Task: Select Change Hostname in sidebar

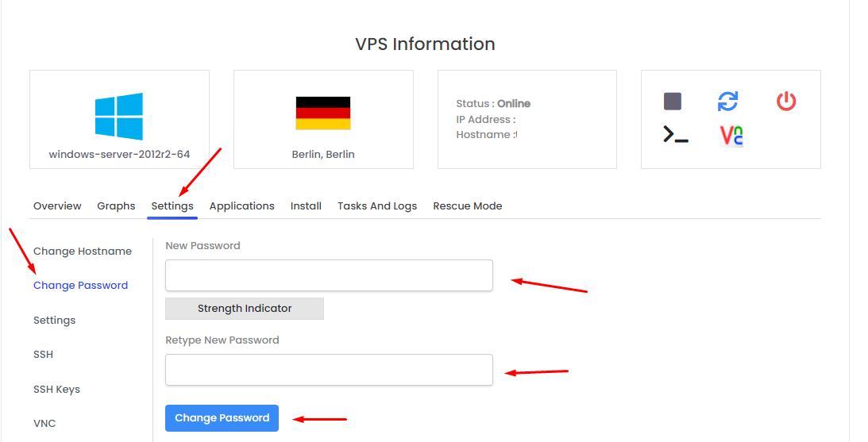Action: (x=83, y=251)
